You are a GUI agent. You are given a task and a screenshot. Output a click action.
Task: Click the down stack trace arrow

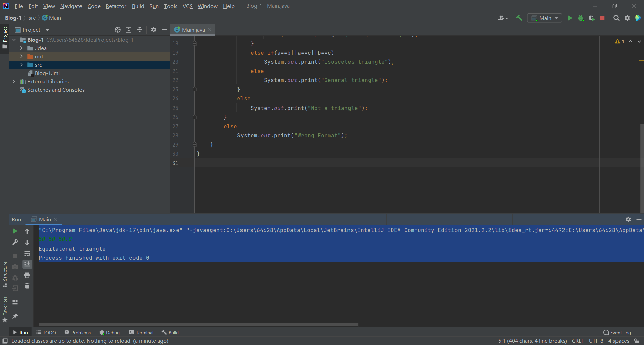(27, 242)
